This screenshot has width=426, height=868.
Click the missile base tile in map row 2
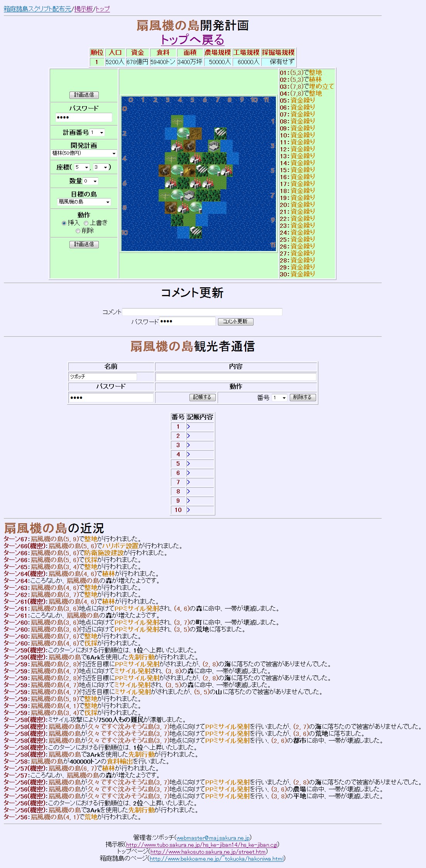(x=220, y=134)
